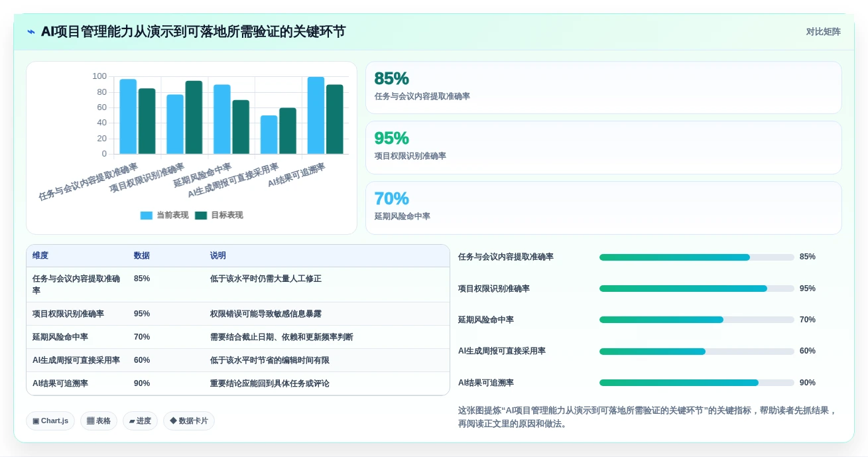The width and height of the screenshot is (868, 457).
Task: Click the 70% 延期风险命中率 card
Action: click(x=603, y=208)
